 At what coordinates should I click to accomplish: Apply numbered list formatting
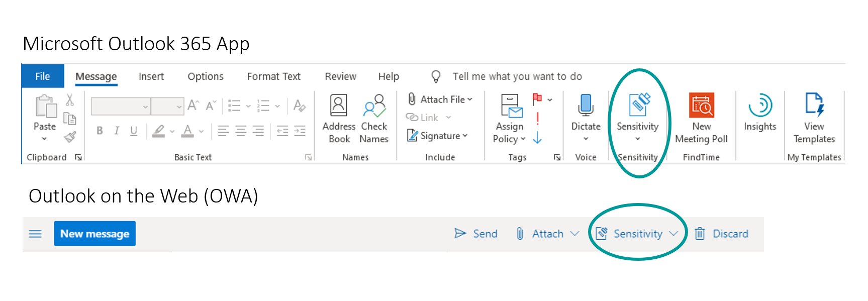pyautogui.click(x=263, y=106)
